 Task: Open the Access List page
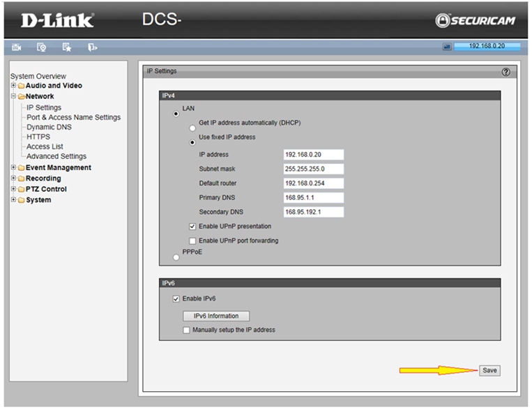tap(45, 147)
